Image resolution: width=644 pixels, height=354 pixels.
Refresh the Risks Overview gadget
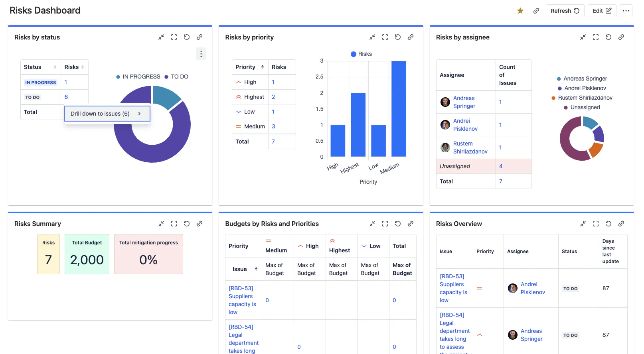click(x=608, y=224)
